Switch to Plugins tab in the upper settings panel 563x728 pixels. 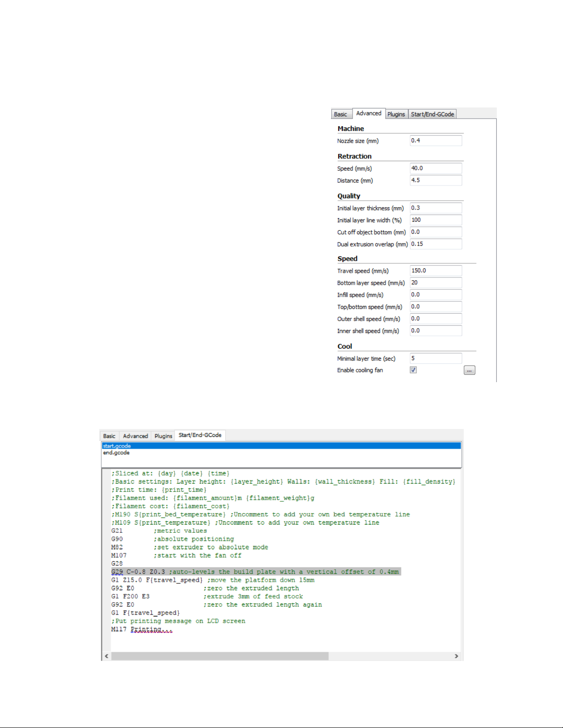[396, 114]
